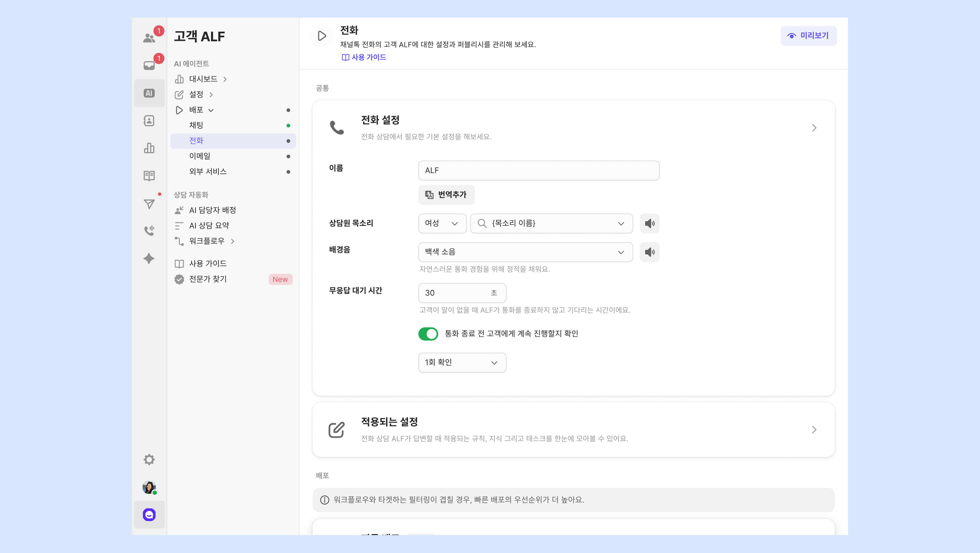Open the marketing paper plane icon
Image resolution: width=980 pixels, height=553 pixels.
pyautogui.click(x=149, y=204)
